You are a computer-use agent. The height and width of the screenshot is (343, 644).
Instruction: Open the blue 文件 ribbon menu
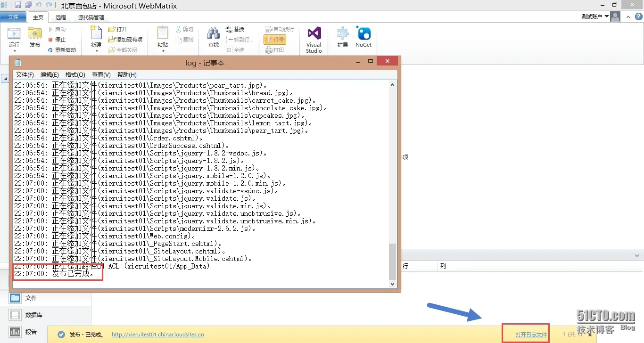(13, 17)
